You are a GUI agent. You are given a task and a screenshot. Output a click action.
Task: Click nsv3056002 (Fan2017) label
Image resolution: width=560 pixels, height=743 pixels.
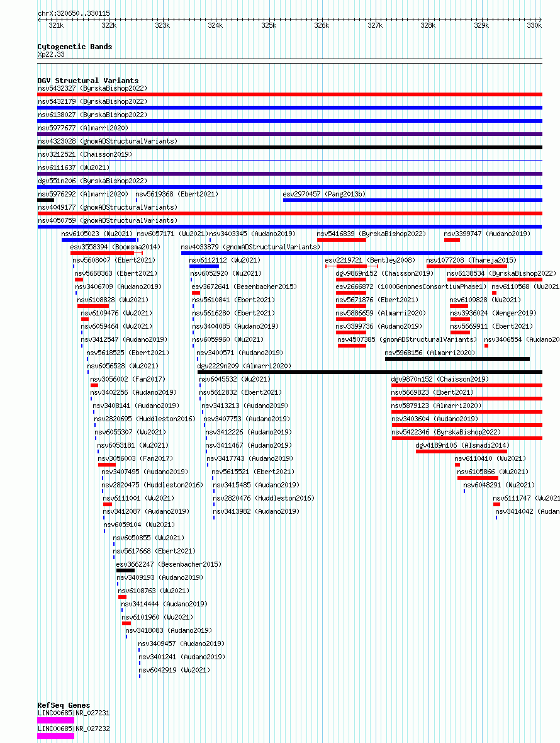[x=128, y=380]
